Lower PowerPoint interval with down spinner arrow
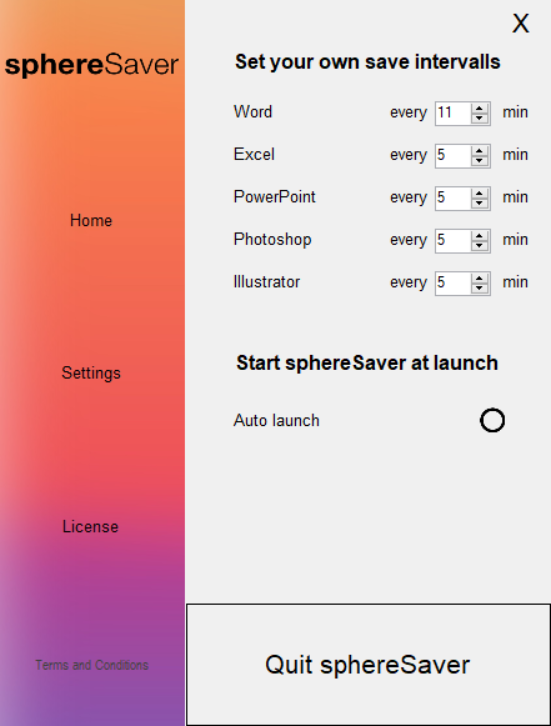This screenshot has height=726, width=551. point(480,204)
